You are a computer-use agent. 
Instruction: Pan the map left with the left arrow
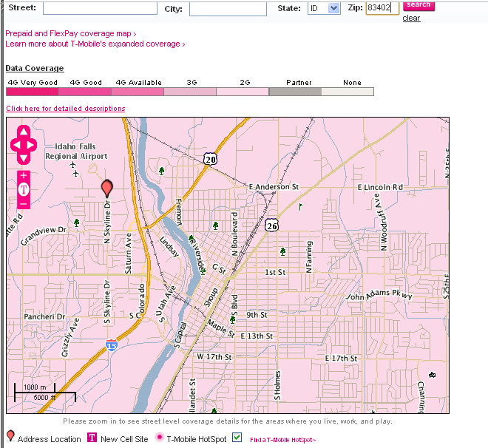click(x=16, y=145)
